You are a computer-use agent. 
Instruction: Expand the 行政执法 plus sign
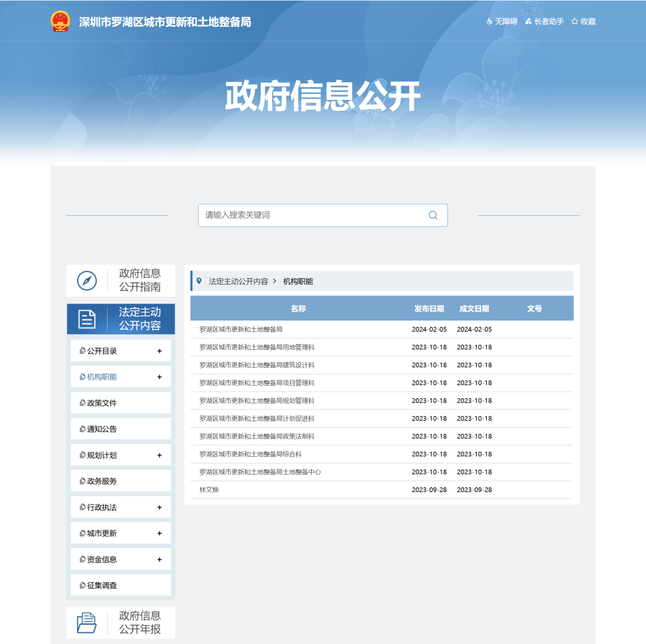[x=160, y=507]
